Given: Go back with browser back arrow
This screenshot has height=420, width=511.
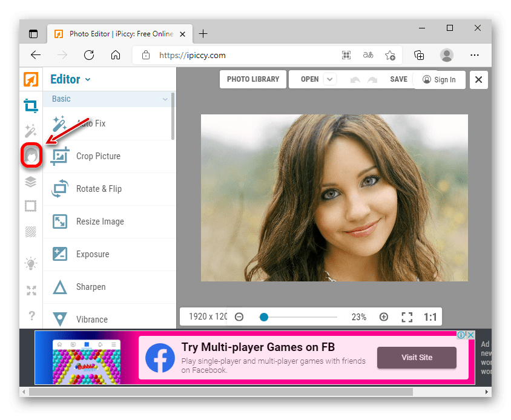Looking at the screenshot, I should (36, 55).
